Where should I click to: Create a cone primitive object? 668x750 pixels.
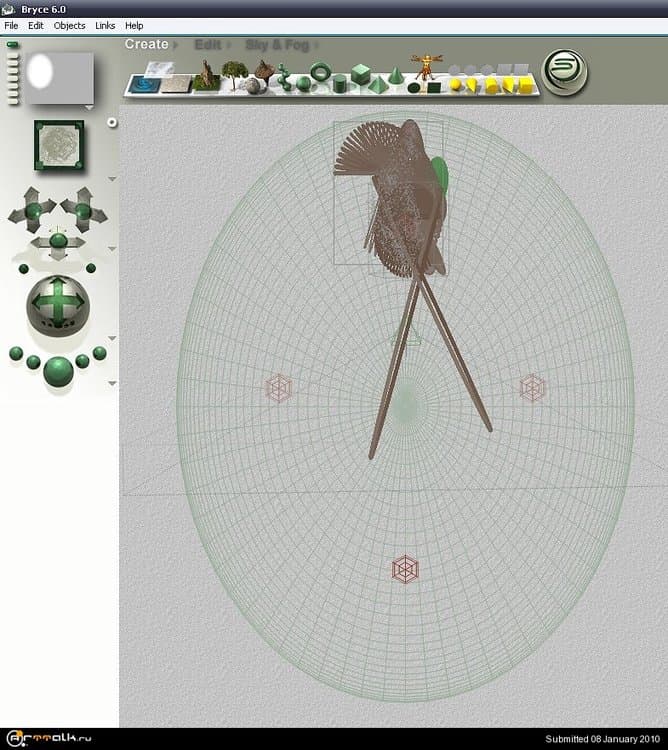[x=396, y=76]
